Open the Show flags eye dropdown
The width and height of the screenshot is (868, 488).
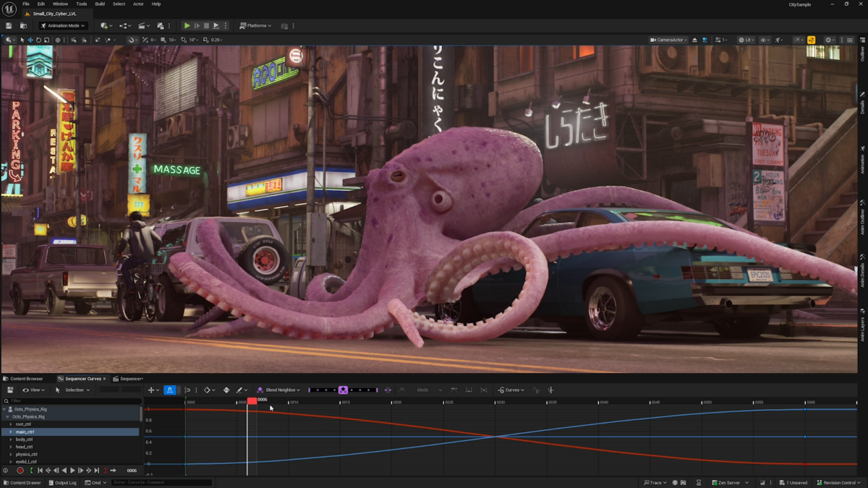[x=765, y=40]
